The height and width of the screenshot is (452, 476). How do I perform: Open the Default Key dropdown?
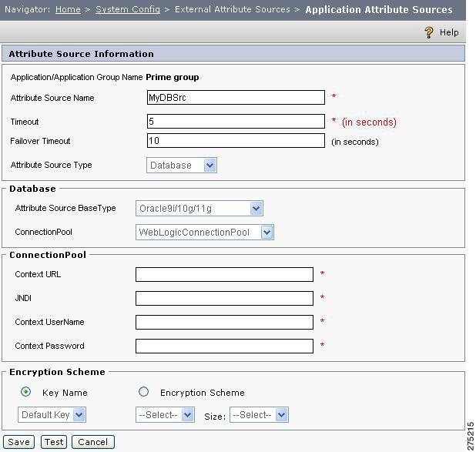pos(52,415)
